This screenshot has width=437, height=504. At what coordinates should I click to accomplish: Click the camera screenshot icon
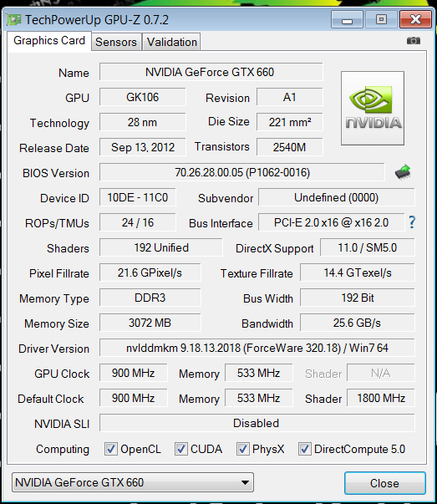tap(414, 40)
